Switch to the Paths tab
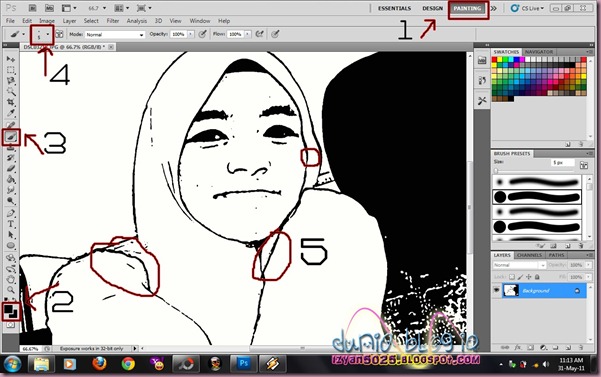Screen dimensions: 601x377 (x=556, y=255)
